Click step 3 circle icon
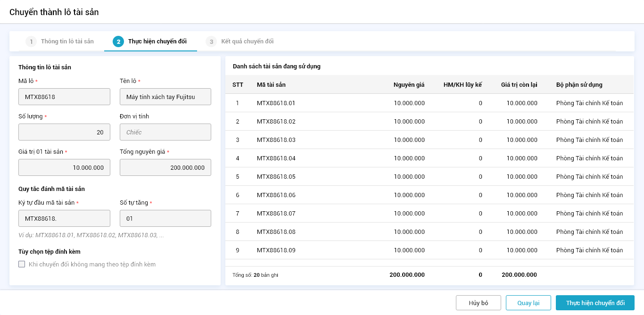This screenshot has width=644, height=315. [211, 41]
